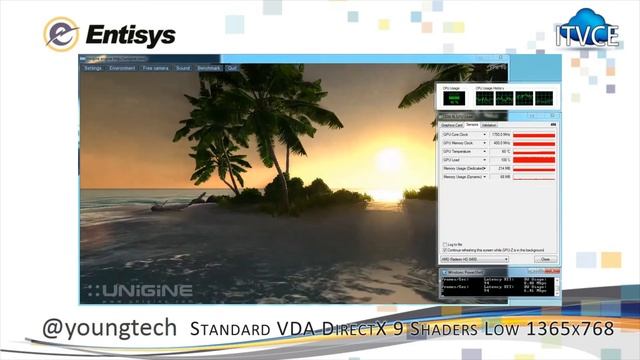Click the GPU Load red graph
This screenshot has height=360, width=640.
(x=534, y=160)
